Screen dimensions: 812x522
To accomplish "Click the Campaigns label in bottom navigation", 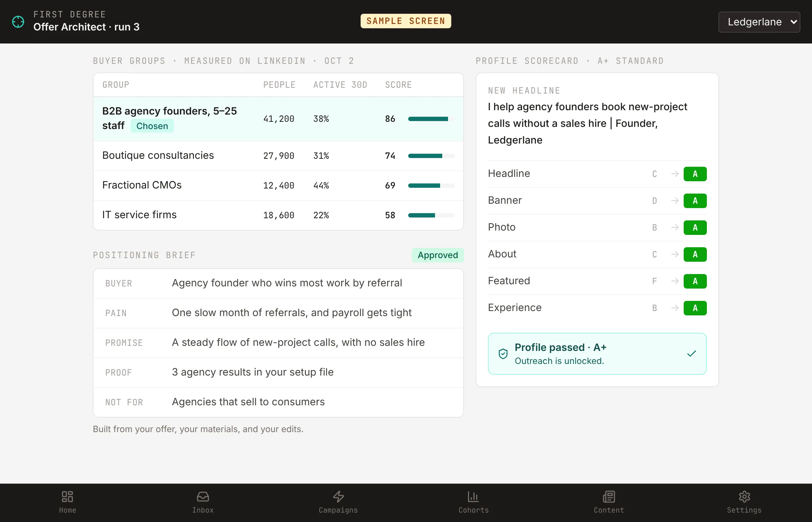I will pyautogui.click(x=338, y=510).
